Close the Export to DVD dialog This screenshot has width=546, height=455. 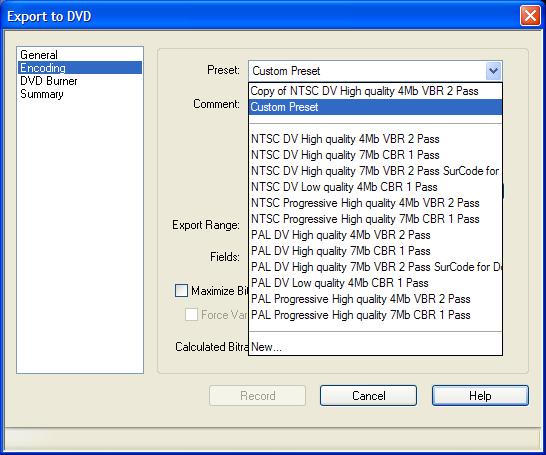530,16
